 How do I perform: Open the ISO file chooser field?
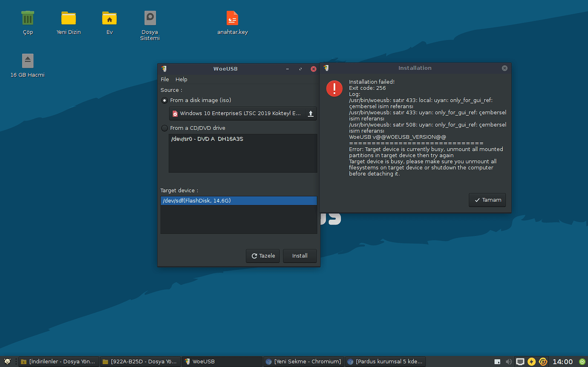(x=239, y=114)
